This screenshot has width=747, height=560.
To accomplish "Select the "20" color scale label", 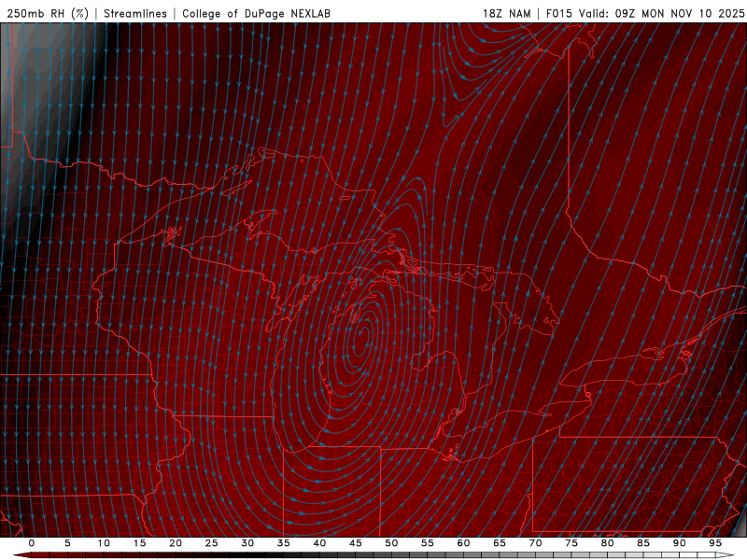I will point(176,543).
